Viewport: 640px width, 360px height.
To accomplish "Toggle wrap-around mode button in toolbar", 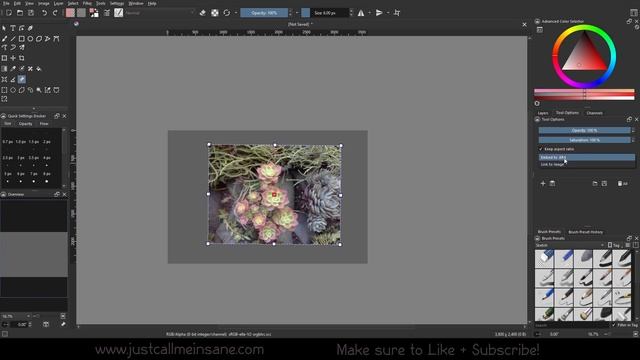I will (397, 13).
